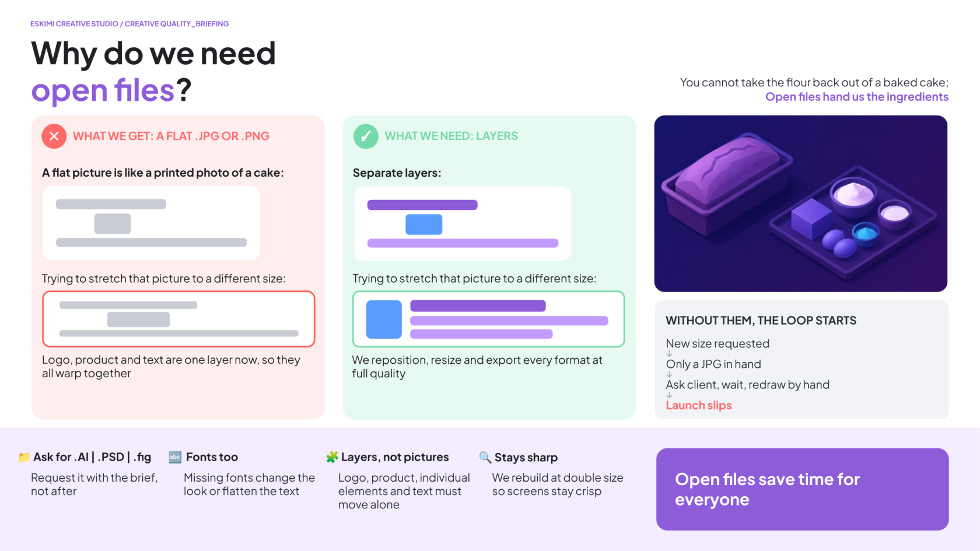Click the Open files save time banner
The image size is (980, 551).
tap(802, 489)
